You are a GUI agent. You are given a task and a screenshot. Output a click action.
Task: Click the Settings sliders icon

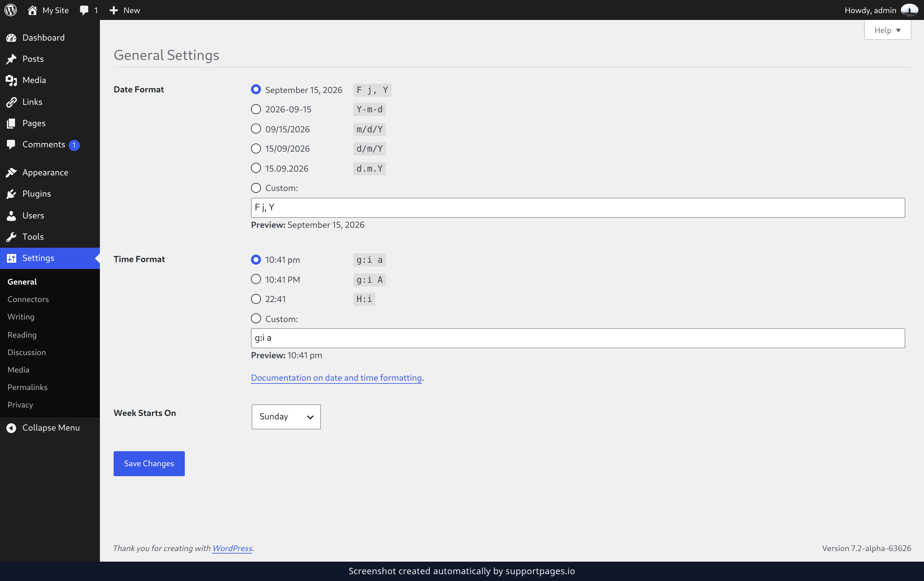point(12,258)
